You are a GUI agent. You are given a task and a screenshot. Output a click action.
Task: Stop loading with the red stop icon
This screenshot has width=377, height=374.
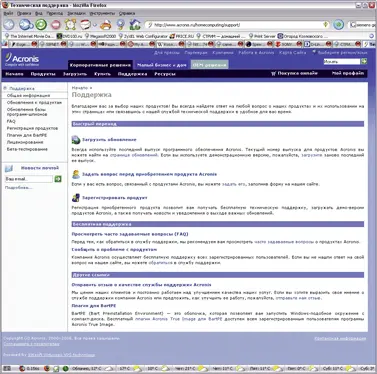pos(56,25)
